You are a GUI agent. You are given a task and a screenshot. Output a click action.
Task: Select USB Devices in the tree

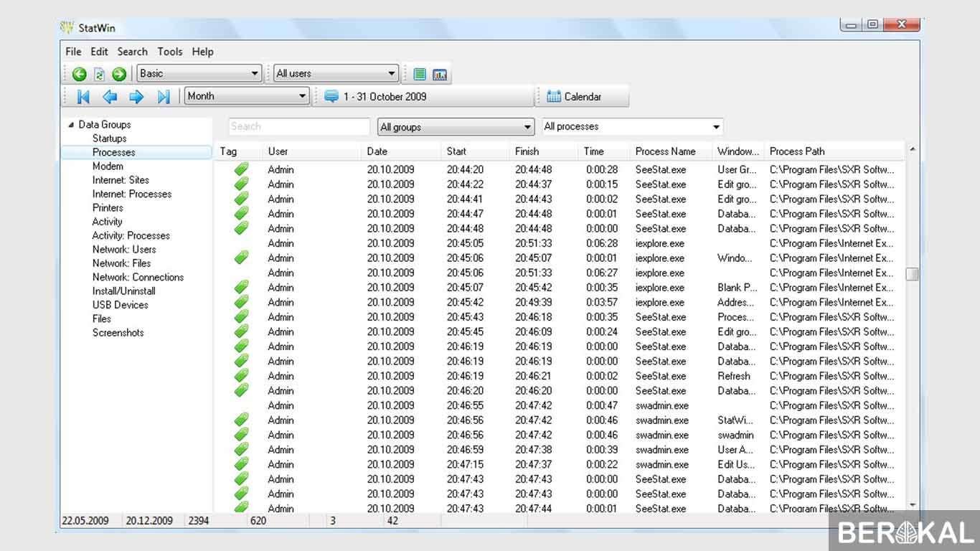pos(120,305)
